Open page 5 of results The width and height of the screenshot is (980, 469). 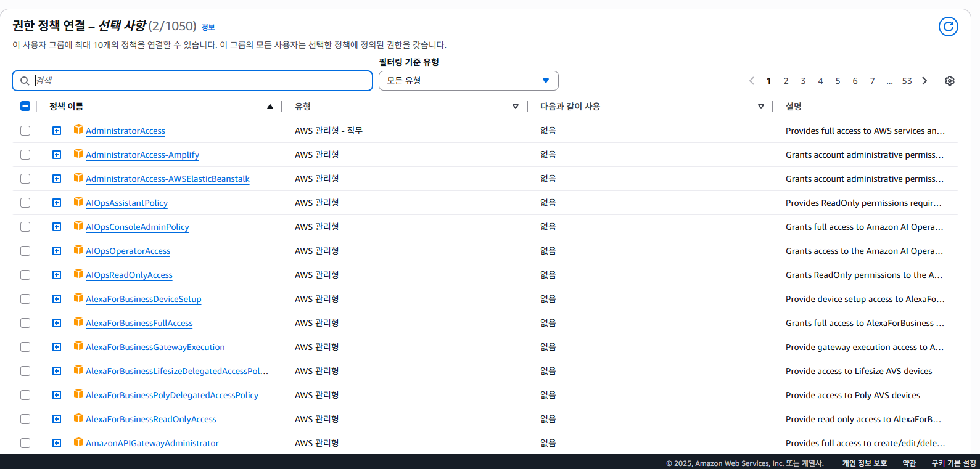tap(838, 81)
